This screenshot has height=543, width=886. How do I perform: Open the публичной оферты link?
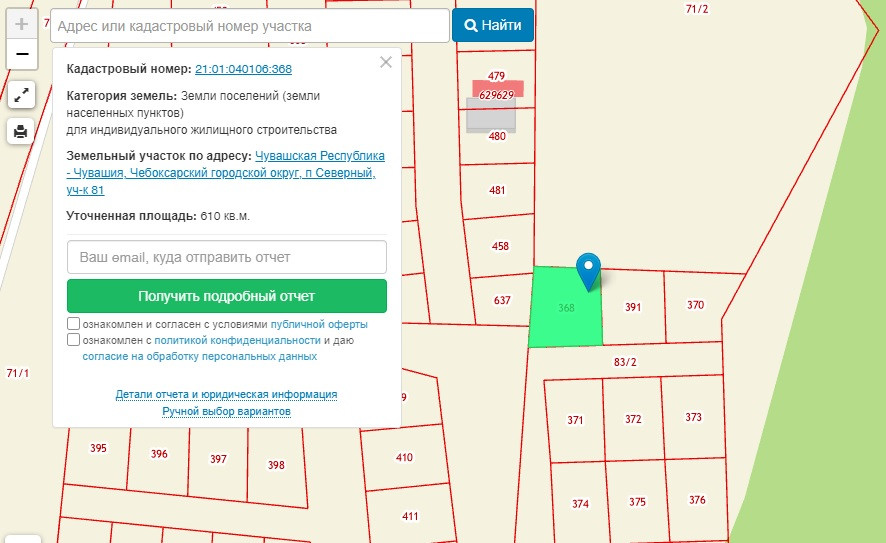tap(319, 324)
